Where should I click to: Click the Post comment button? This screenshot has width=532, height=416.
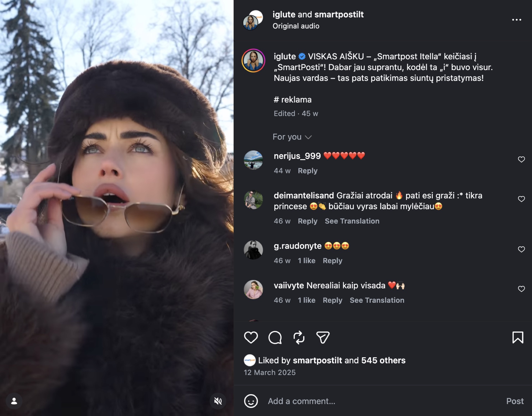click(515, 401)
